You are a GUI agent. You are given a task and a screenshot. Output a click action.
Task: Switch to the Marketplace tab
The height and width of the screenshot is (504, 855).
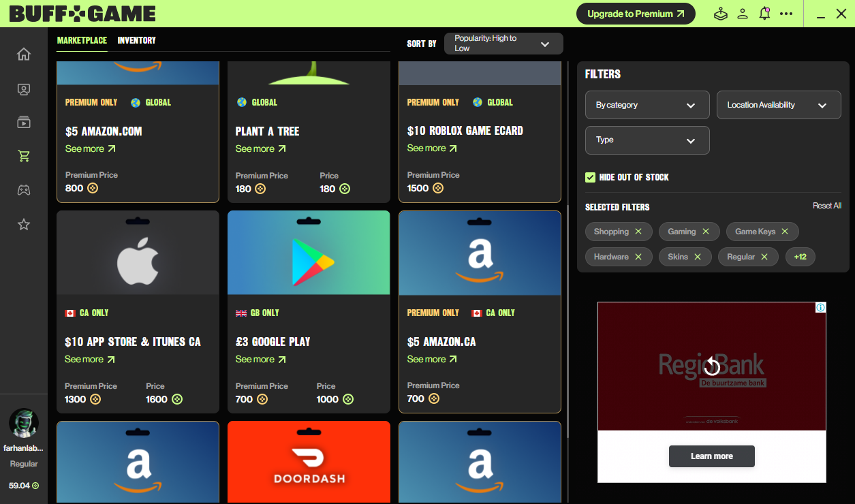point(82,40)
